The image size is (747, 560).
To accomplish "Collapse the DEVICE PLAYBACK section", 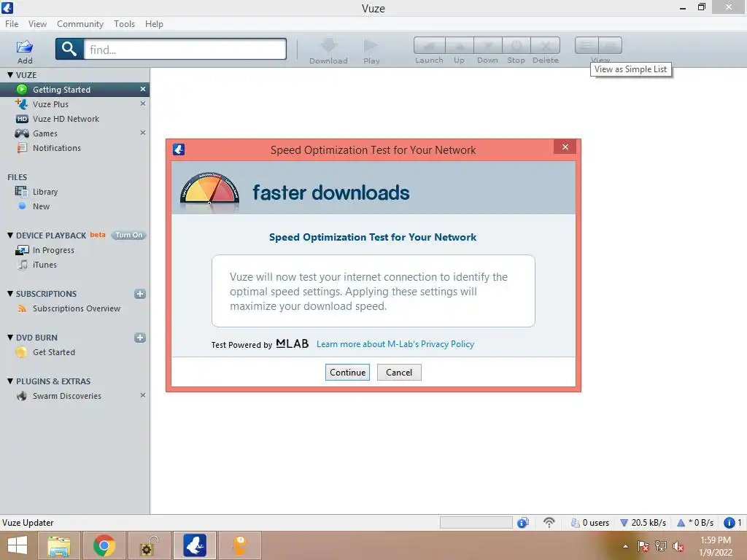I will (10, 236).
